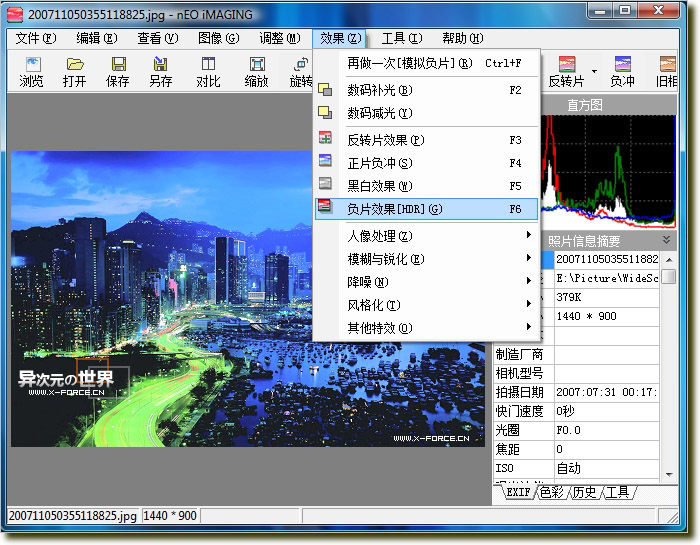Click the 缩放 resize toolbar icon
The height and width of the screenshot is (545, 700).
click(x=257, y=72)
